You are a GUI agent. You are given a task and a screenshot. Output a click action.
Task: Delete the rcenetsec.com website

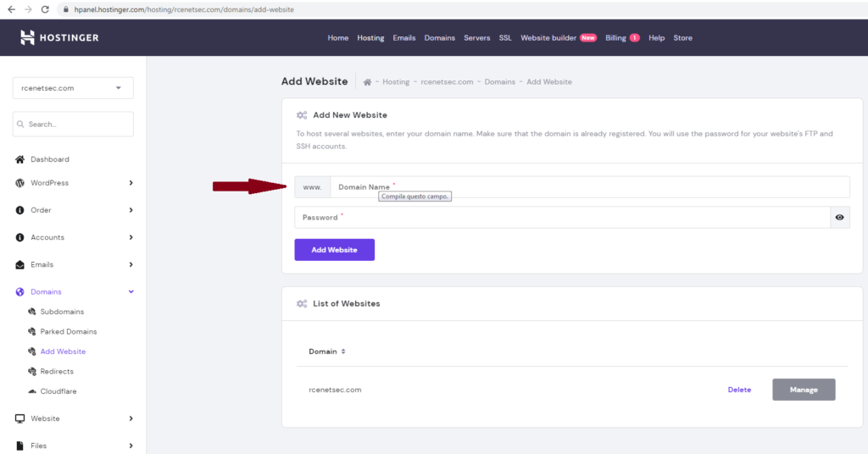click(739, 390)
